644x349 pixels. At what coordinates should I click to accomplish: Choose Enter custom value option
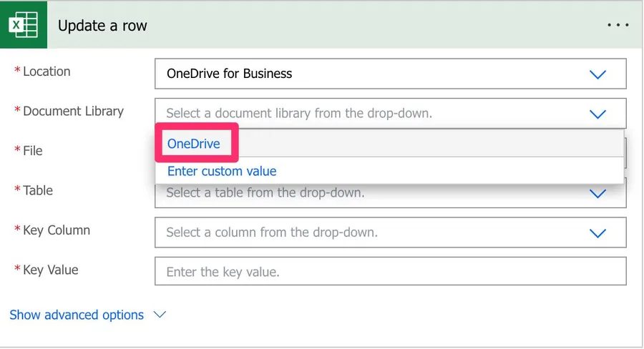(222, 172)
